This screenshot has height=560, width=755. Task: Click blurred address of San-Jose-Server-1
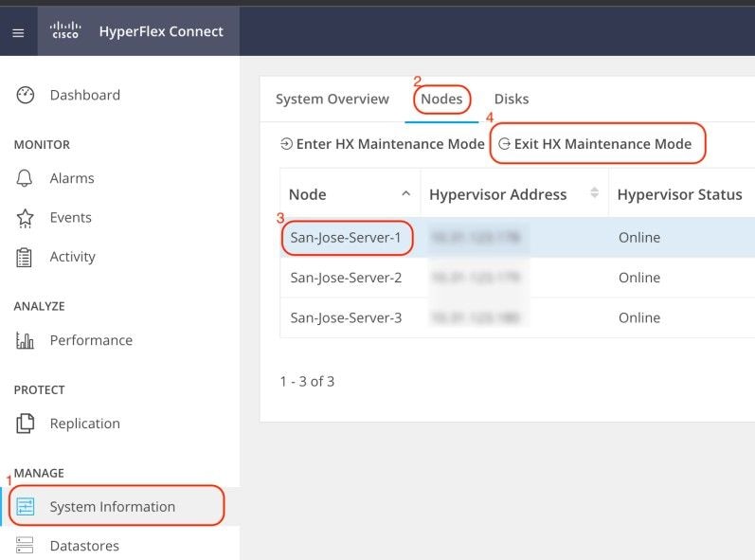coord(476,238)
